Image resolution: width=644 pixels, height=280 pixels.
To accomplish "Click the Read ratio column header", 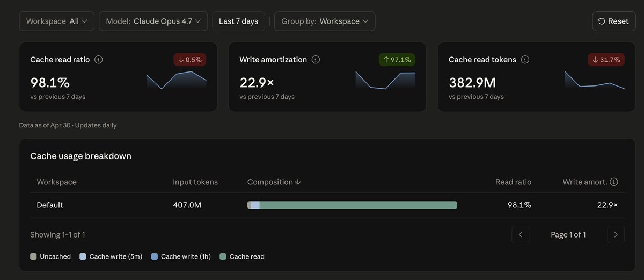I will pos(513,182).
